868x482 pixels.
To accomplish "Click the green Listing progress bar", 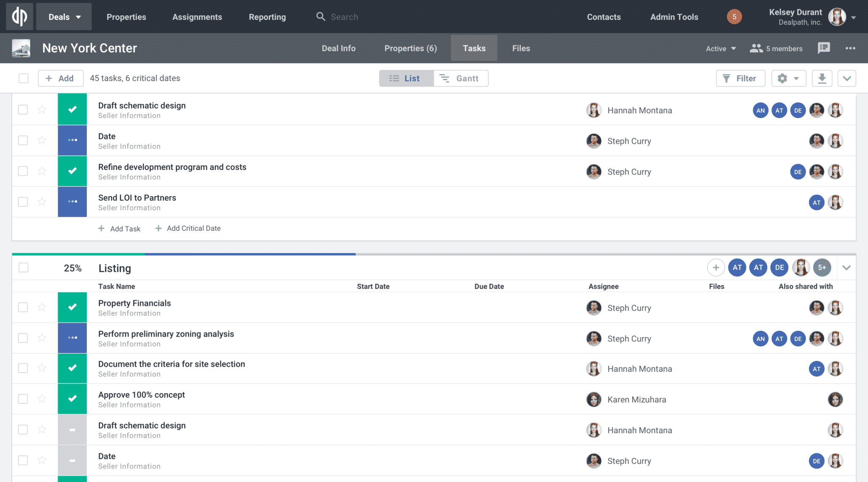I will 78,254.
